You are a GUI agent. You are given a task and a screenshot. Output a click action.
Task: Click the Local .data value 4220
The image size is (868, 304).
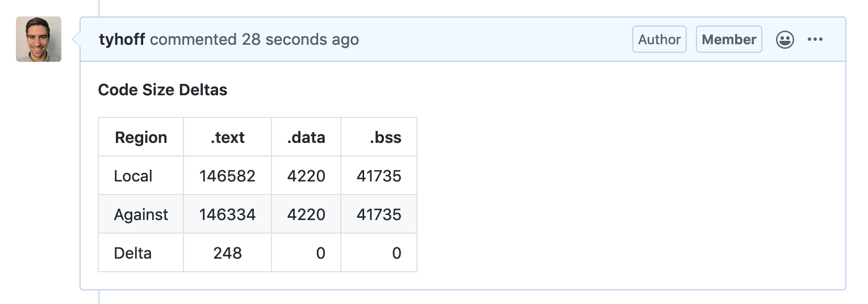[x=306, y=176]
